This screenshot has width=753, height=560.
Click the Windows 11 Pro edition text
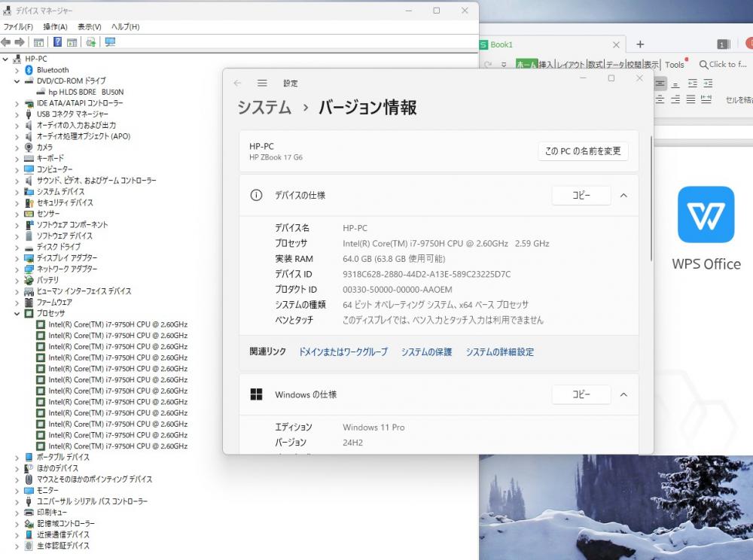coord(373,427)
